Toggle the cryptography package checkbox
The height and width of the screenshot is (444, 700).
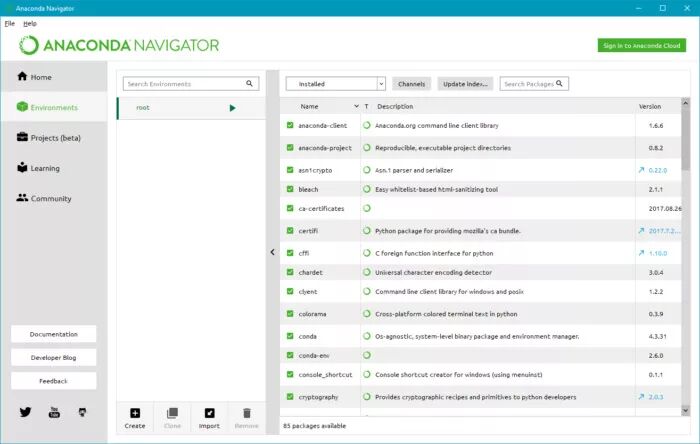click(x=290, y=397)
